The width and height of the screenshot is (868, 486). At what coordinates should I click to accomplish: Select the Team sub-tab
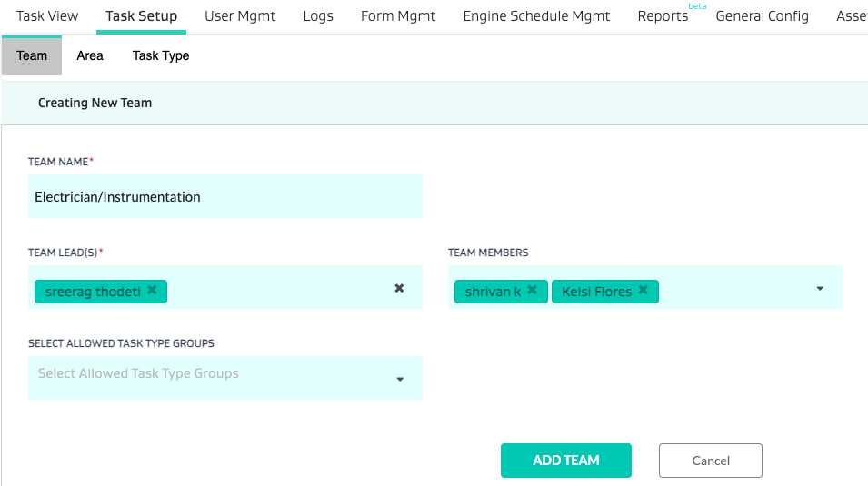[x=32, y=55]
